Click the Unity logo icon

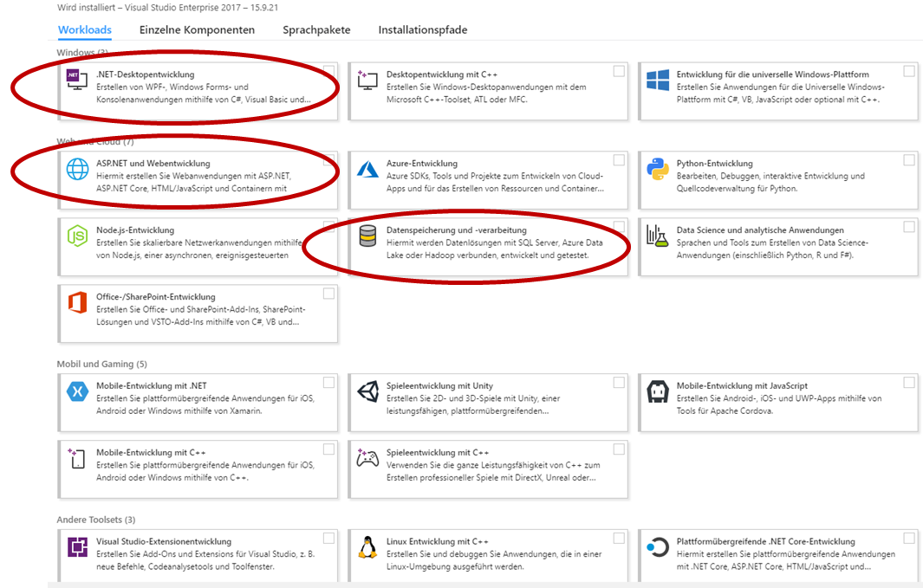(367, 391)
